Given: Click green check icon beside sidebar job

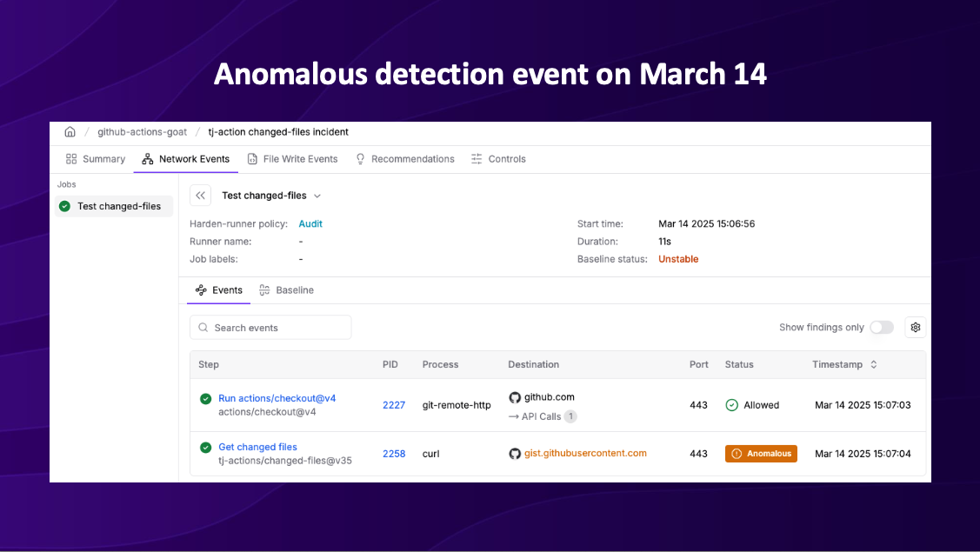Looking at the screenshot, I should click(64, 206).
